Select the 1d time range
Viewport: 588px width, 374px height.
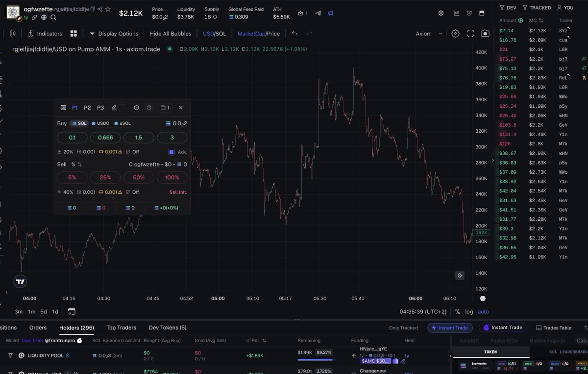pos(55,311)
